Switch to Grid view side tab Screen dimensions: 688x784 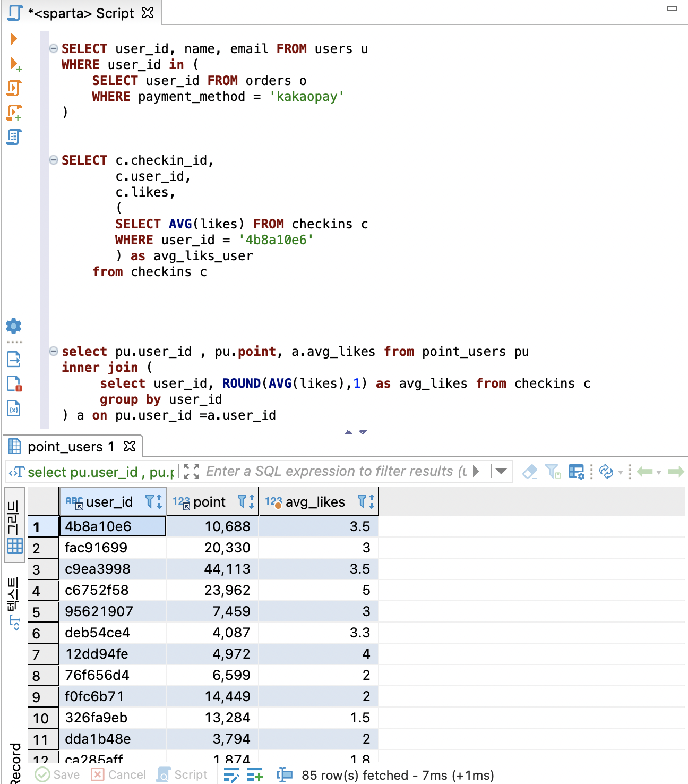click(x=14, y=525)
